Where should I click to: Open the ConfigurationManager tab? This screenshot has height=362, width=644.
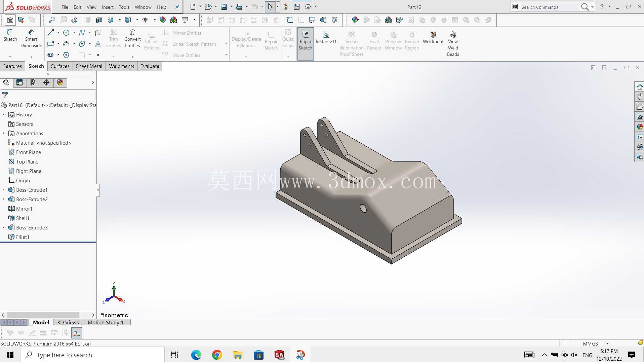(33, 83)
